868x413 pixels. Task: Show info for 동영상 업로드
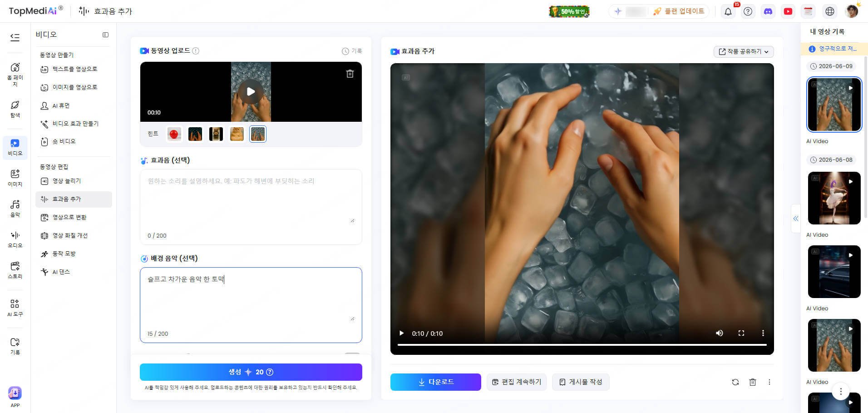[x=196, y=51]
